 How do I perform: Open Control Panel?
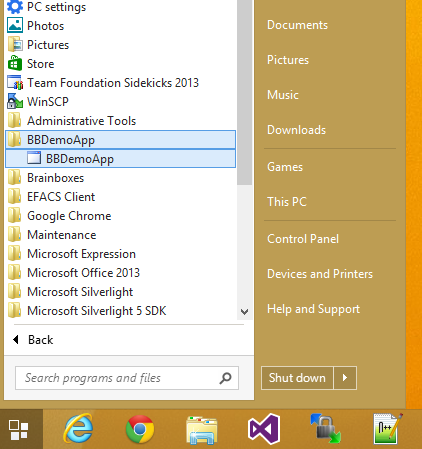click(x=303, y=239)
